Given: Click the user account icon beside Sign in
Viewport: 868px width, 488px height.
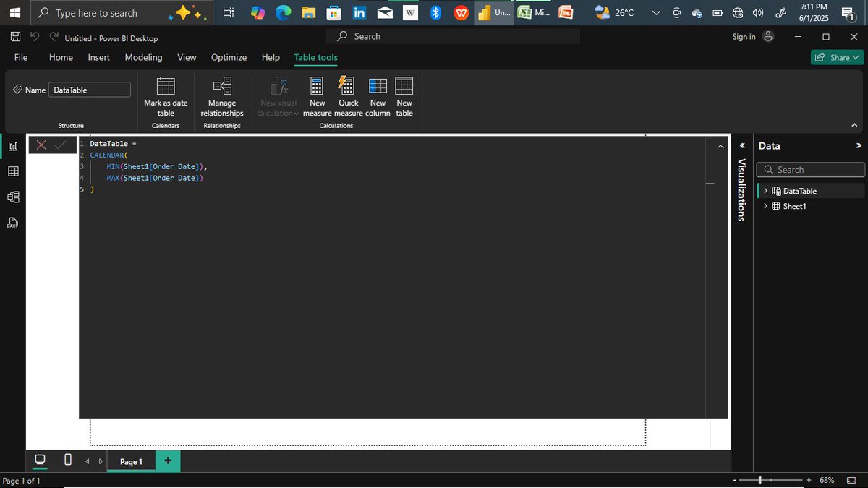Looking at the screenshot, I should pyautogui.click(x=768, y=37).
